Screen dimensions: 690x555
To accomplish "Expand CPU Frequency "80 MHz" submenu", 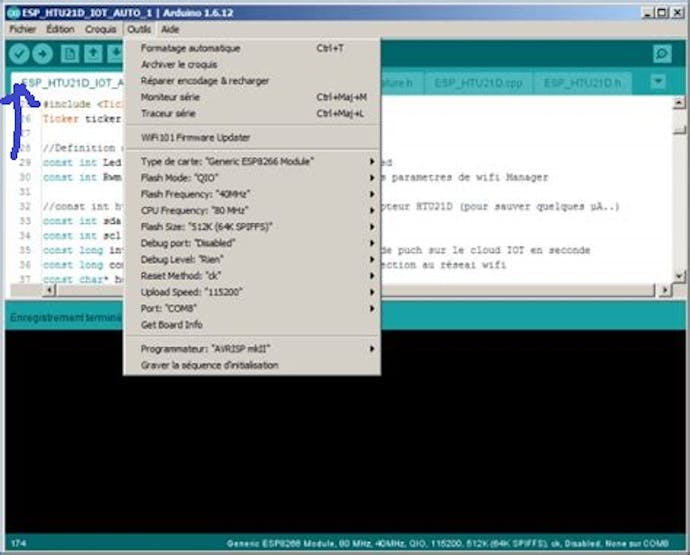I will click(x=252, y=210).
